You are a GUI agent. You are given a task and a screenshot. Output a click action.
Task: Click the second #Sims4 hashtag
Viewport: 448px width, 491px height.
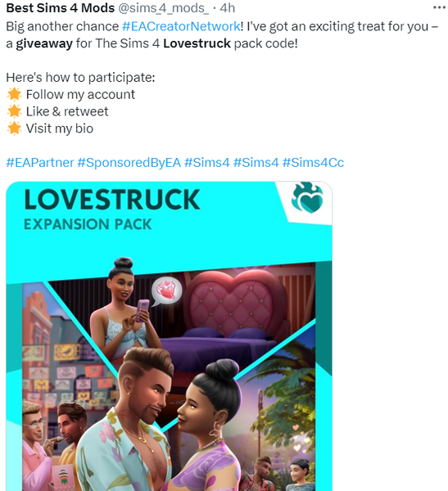pyautogui.click(x=256, y=163)
